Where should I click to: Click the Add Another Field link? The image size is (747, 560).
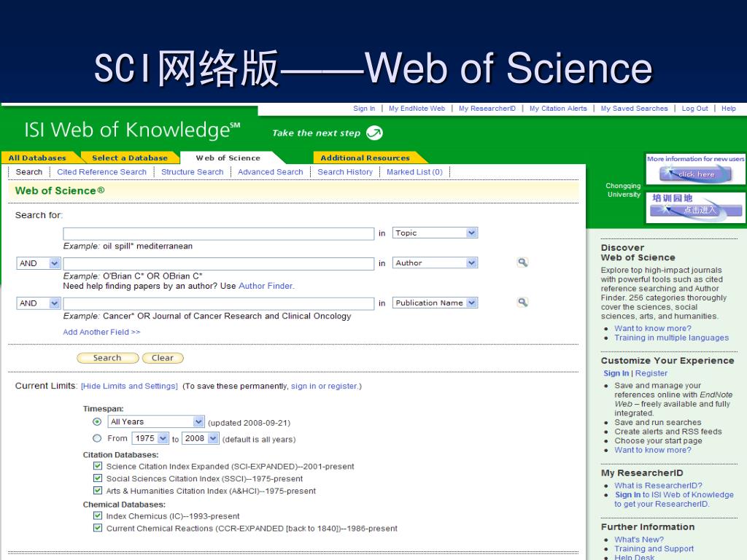(x=101, y=332)
